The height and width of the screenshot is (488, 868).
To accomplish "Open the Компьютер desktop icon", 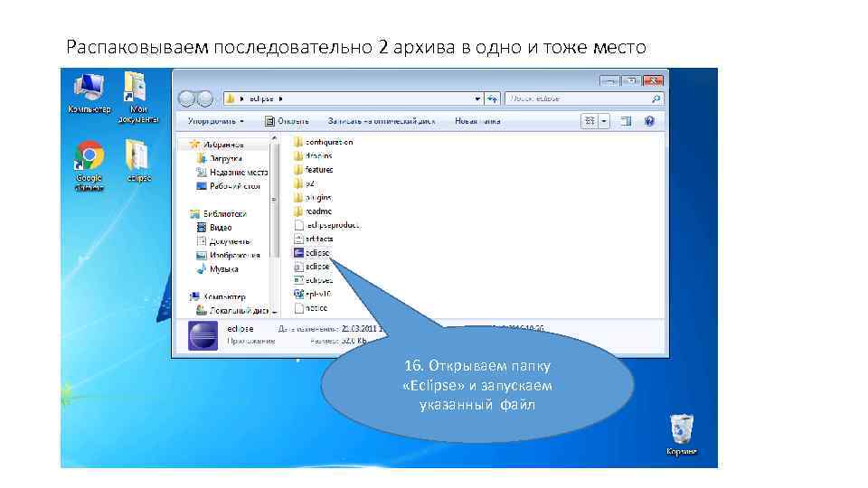I will (89, 93).
